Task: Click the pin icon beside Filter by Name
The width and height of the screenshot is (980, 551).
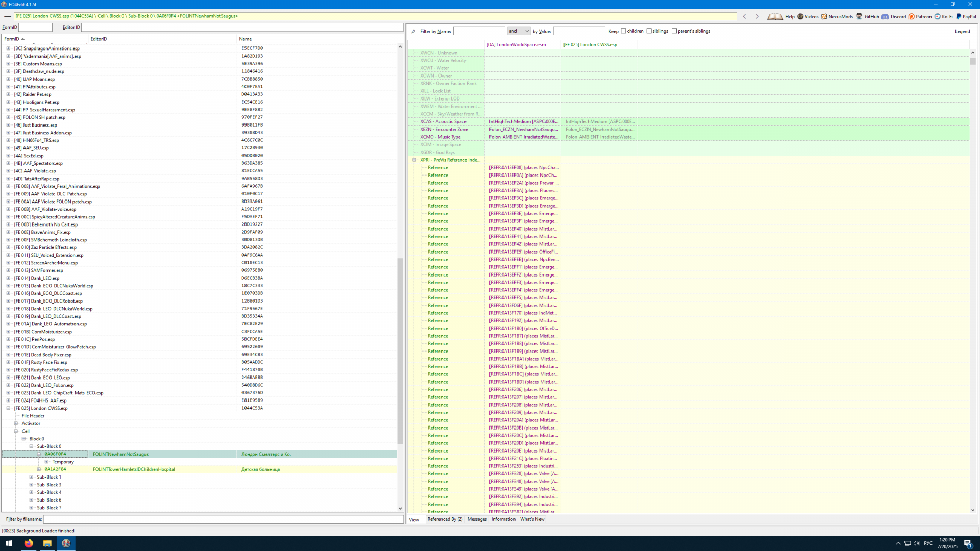Action: pos(413,31)
